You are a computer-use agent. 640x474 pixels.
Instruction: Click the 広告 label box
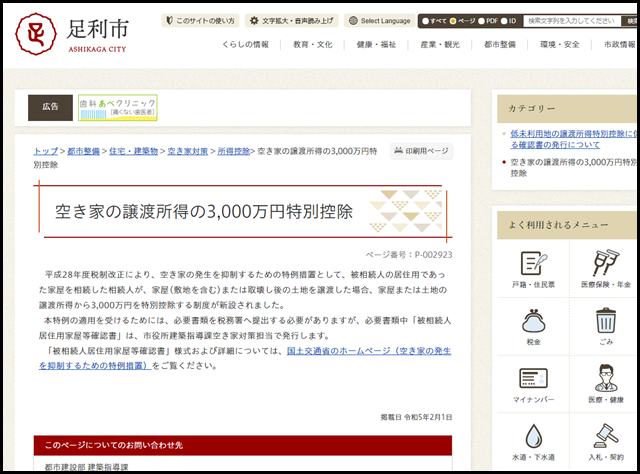click(50, 108)
